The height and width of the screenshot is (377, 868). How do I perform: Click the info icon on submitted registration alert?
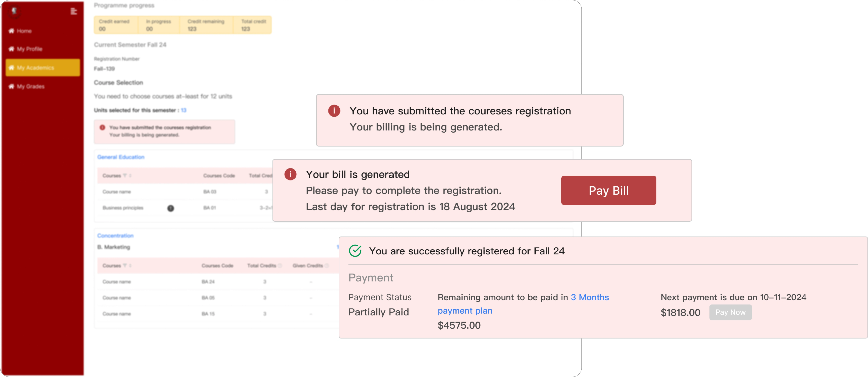(334, 111)
